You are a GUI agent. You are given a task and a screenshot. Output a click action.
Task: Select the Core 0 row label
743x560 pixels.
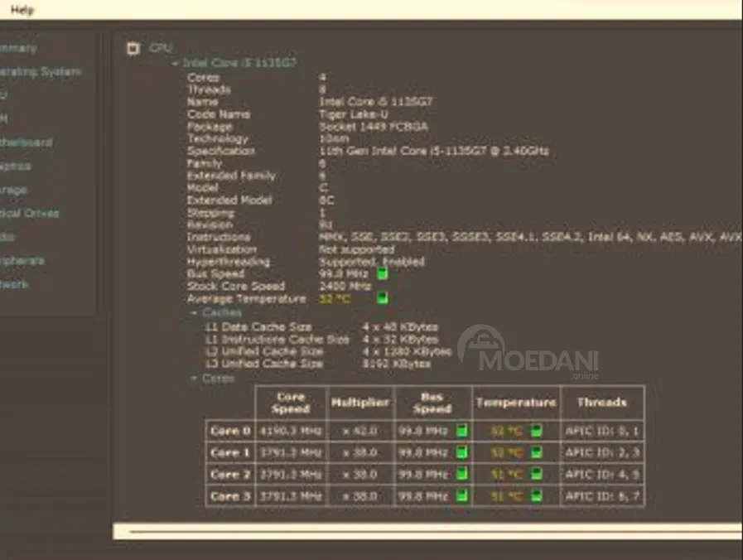[x=229, y=431]
